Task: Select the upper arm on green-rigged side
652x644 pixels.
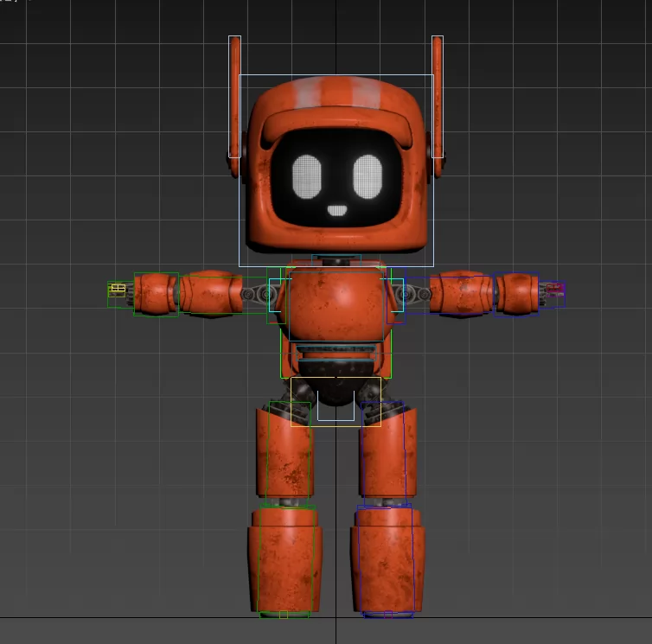Action: click(x=211, y=294)
